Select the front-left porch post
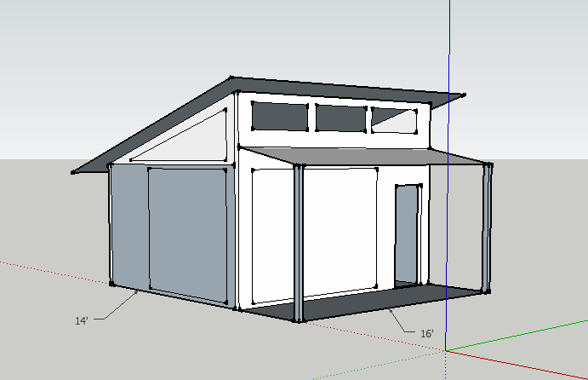 pyautogui.click(x=299, y=244)
